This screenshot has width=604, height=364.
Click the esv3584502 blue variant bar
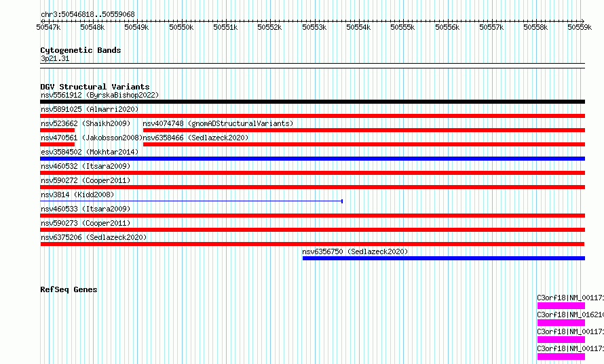pyautogui.click(x=312, y=159)
